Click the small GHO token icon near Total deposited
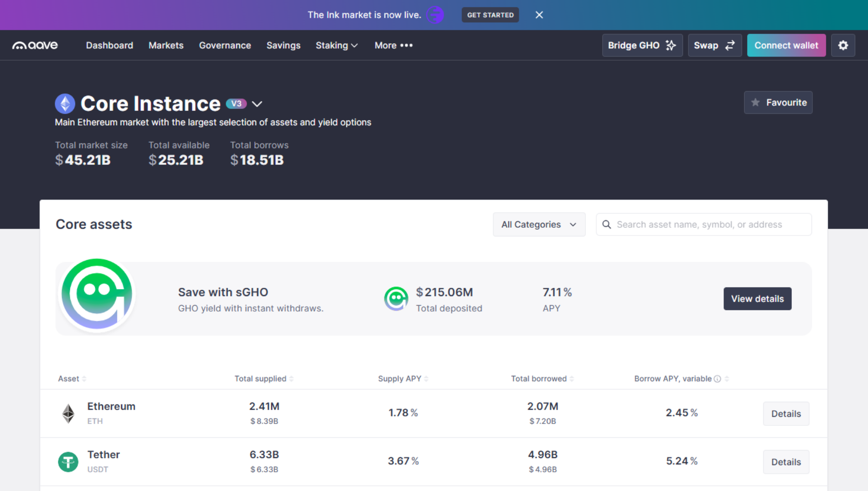868x491 pixels. (396, 299)
